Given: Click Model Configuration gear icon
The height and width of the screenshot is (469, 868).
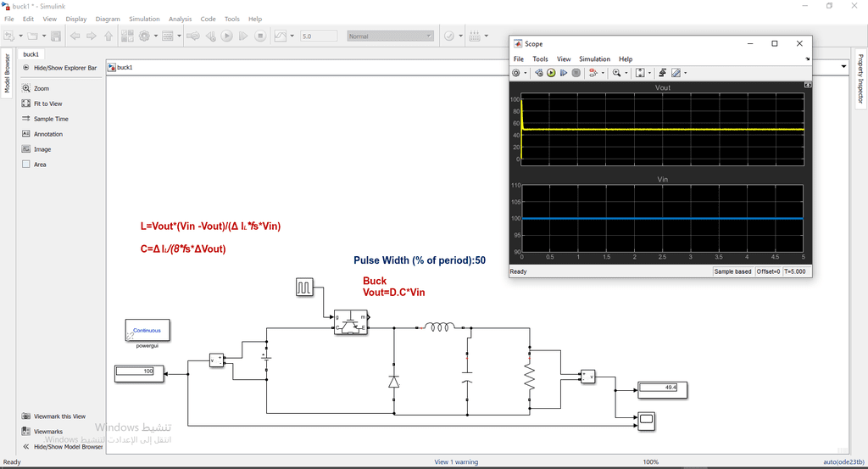Looking at the screenshot, I should coord(144,36).
